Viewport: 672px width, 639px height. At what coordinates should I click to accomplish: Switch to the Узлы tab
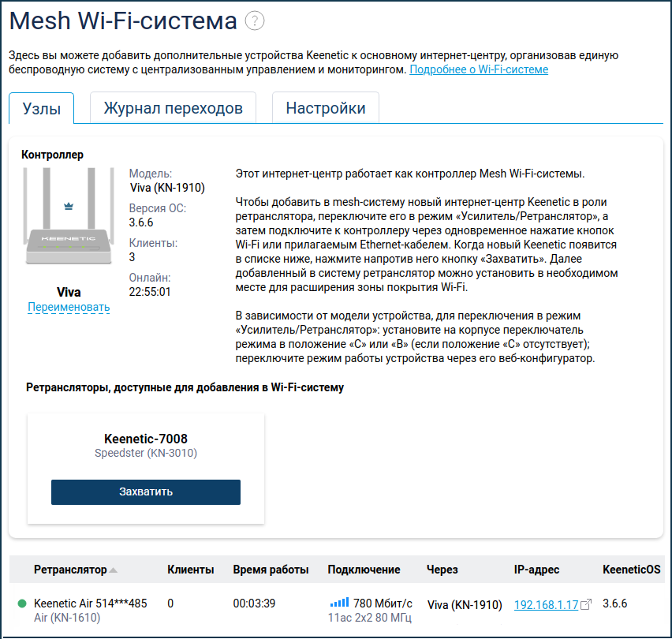[x=42, y=108]
